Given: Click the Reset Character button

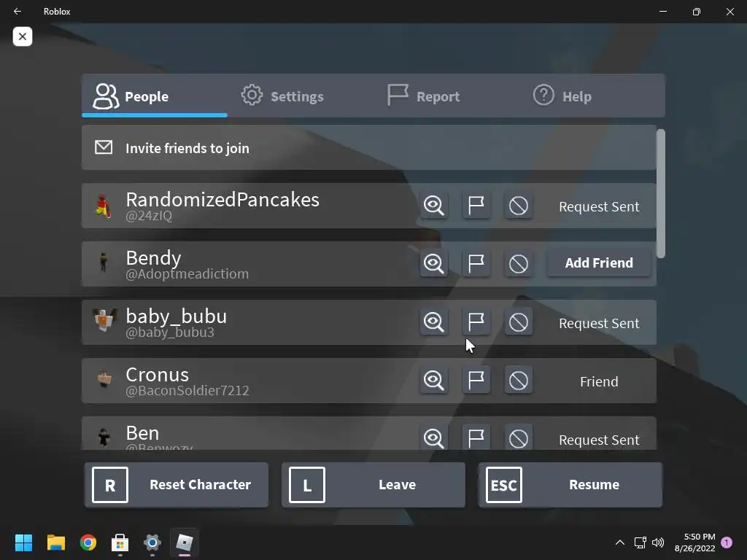Looking at the screenshot, I should pos(177,485).
